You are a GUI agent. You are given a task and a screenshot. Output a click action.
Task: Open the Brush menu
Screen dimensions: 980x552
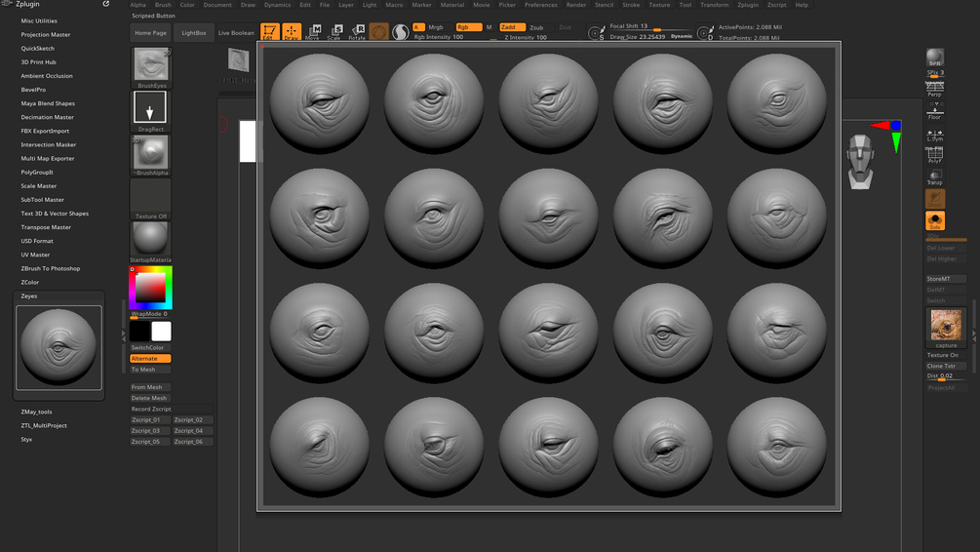(163, 4)
